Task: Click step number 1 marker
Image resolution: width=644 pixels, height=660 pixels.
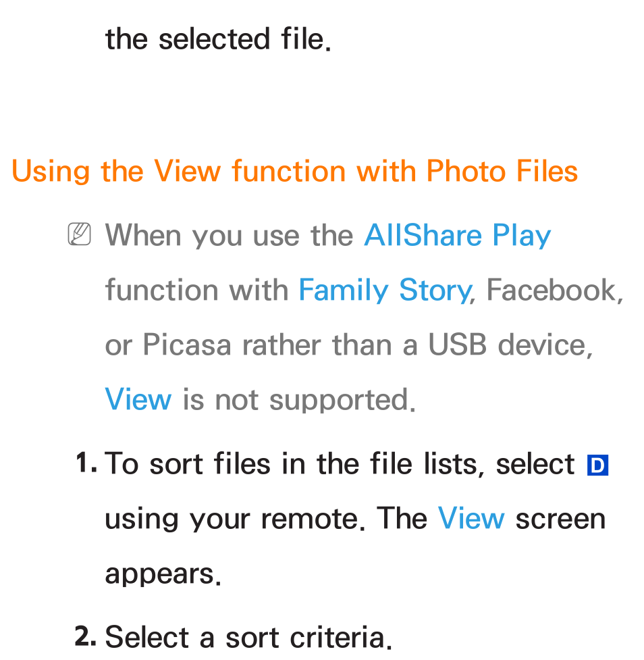Action: 86,463
